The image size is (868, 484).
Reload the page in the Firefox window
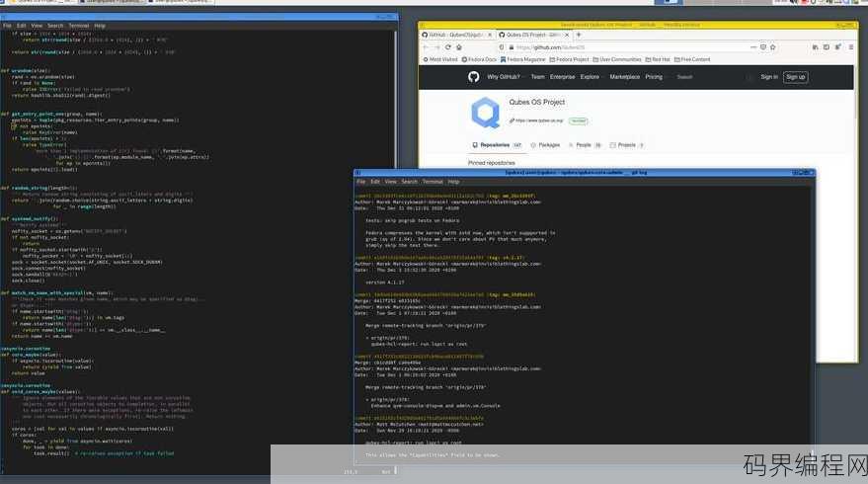pos(448,47)
